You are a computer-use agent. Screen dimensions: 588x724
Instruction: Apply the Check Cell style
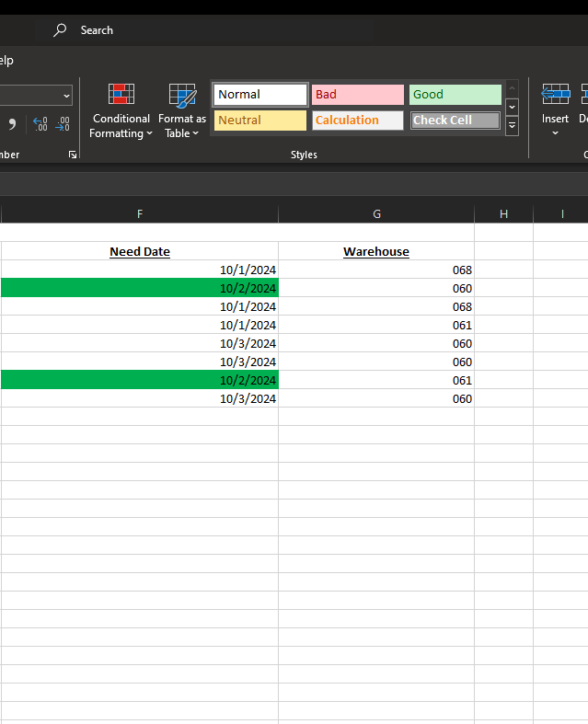click(x=455, y=120)
